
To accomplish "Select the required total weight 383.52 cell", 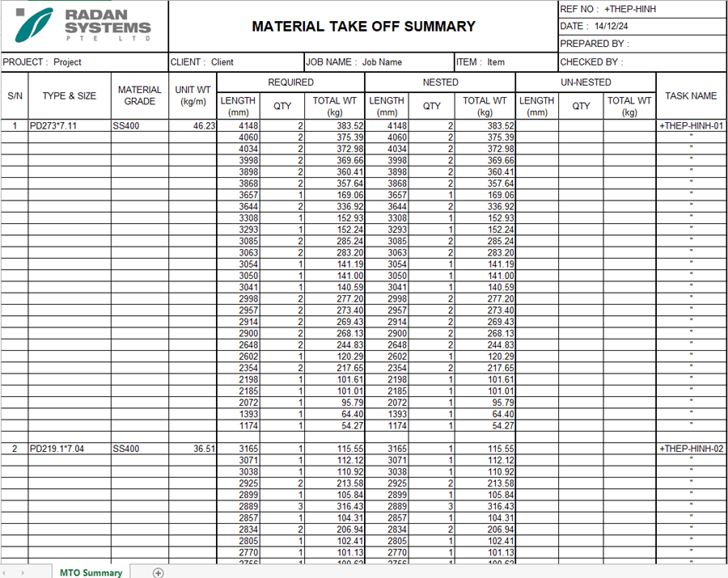I will click(x=335, y=126).
